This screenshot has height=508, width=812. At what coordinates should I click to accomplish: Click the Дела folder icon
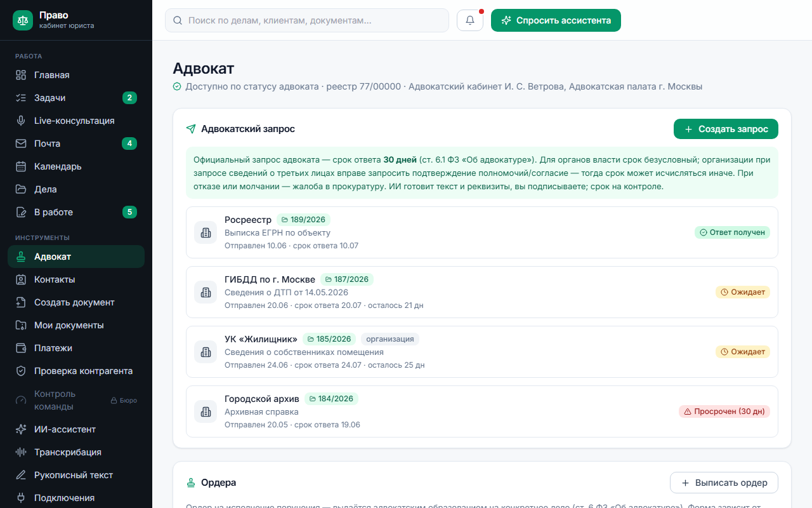21,189
